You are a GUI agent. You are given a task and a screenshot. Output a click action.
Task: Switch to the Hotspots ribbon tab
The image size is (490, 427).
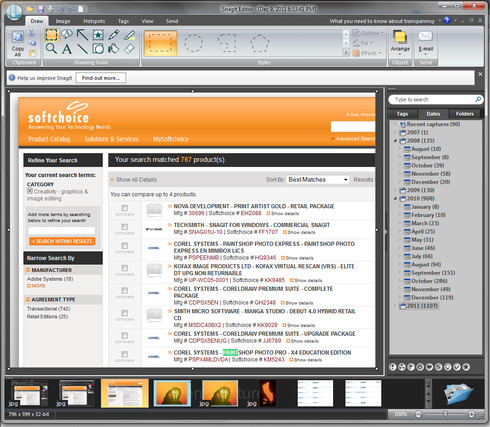coord(94,21)
